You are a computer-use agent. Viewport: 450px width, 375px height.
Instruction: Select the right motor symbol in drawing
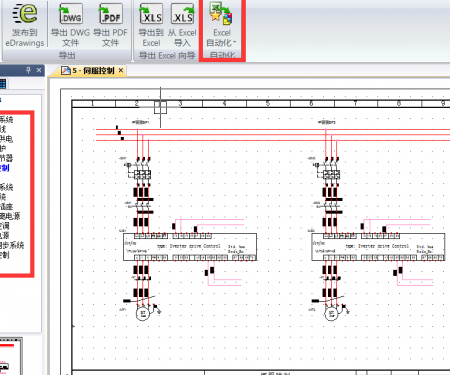click(x=331, y=314)
